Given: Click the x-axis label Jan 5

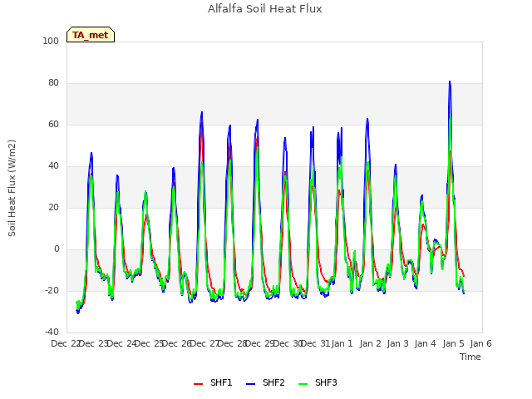Looking at the screenshot, I should click(x=454, y=343).
